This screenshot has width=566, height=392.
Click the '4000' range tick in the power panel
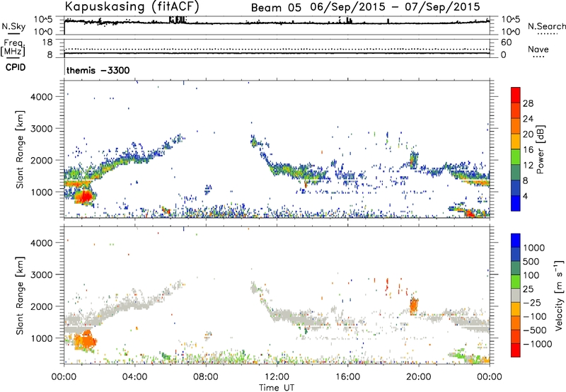(42, 97)
